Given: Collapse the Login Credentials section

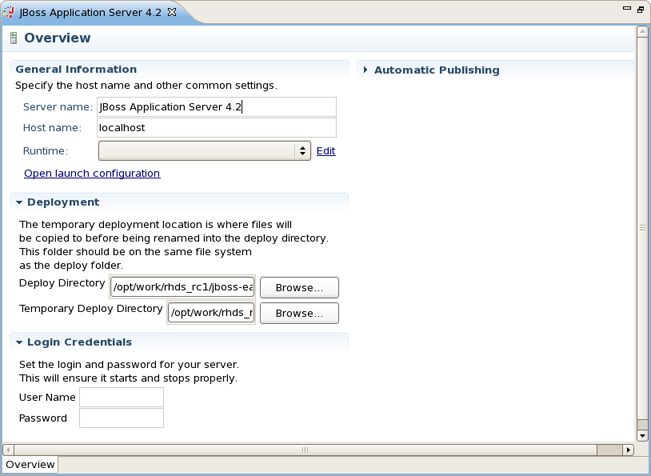Looking at the screenshot, I should click(19, 342).
